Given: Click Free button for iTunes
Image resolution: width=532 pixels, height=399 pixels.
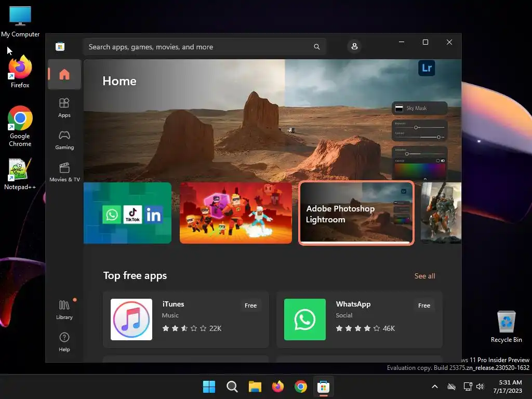Looking at the screenshot, I should point(250,305).
